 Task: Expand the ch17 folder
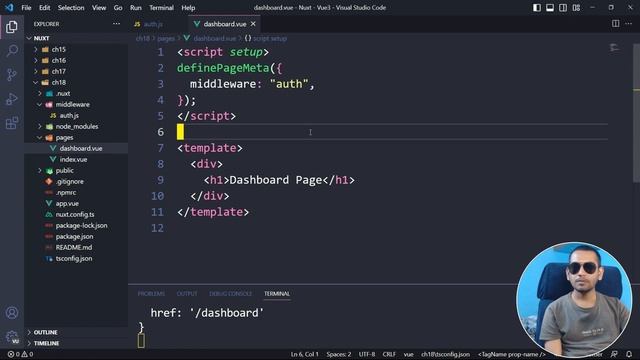tap(76, 71)
